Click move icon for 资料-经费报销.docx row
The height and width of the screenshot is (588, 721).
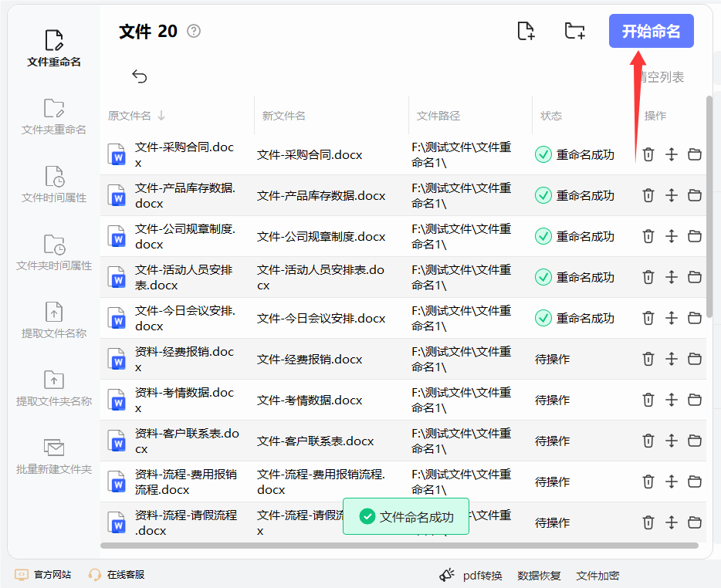672,359
